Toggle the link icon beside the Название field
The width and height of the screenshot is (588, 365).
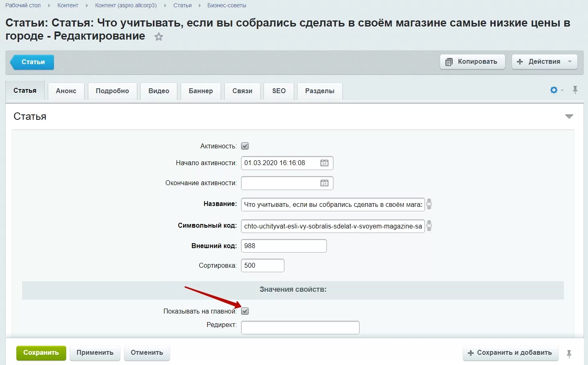point(429,204)
